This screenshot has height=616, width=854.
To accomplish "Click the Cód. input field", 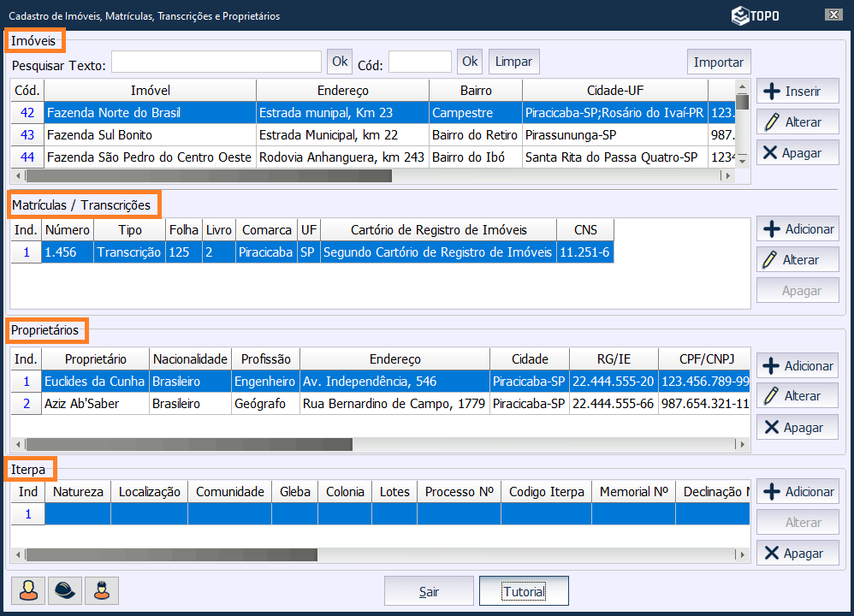I will pyautogui.click(x=419, y=62).
